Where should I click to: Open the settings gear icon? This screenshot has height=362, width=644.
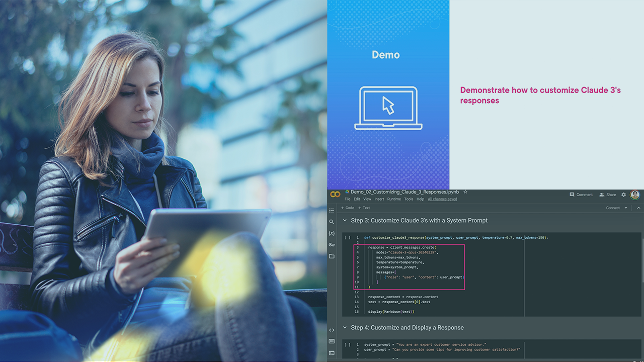tap(623, 195)
